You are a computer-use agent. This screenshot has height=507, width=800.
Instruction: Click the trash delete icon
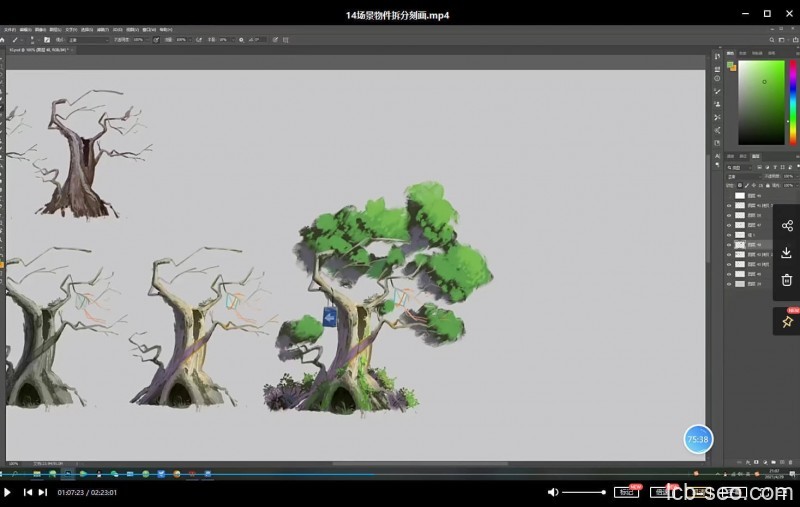click(x=787, y=280)
